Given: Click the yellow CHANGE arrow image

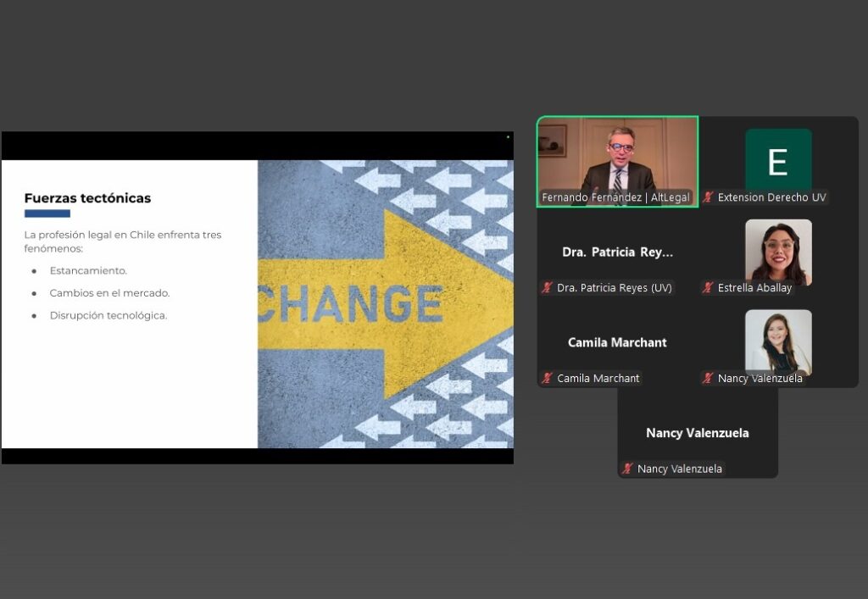Looking at the screenshot, I should point(386,304).
